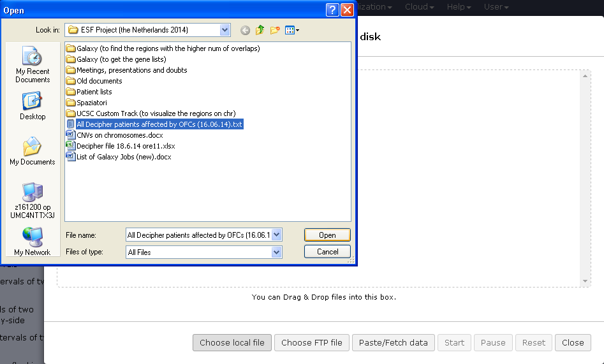Go to Desktop in places bar
The image size is (604, 364).
pos(33,106)
